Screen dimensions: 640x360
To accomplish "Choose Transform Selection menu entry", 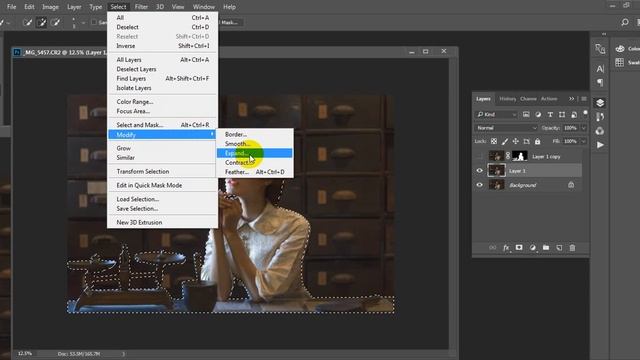I will 162,171.
